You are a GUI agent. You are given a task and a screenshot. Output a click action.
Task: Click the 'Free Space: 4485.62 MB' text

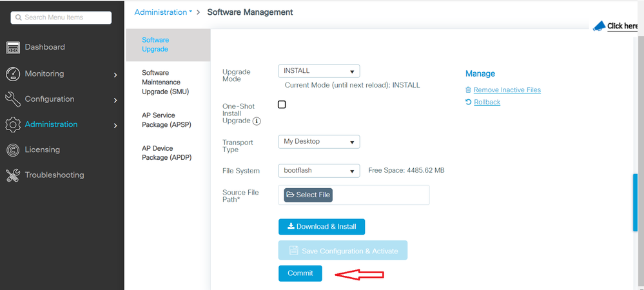click(406, 171)
